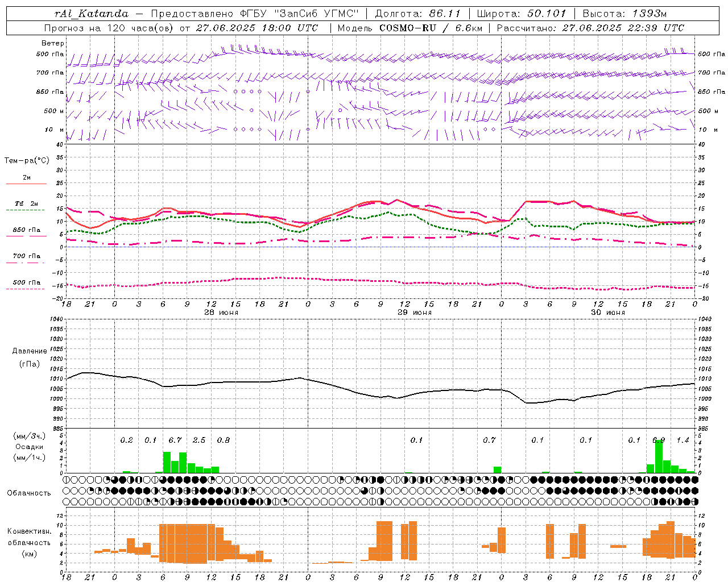728x582 pixels.
Task: Click the (км) unit label
Action: coord(29,553)
